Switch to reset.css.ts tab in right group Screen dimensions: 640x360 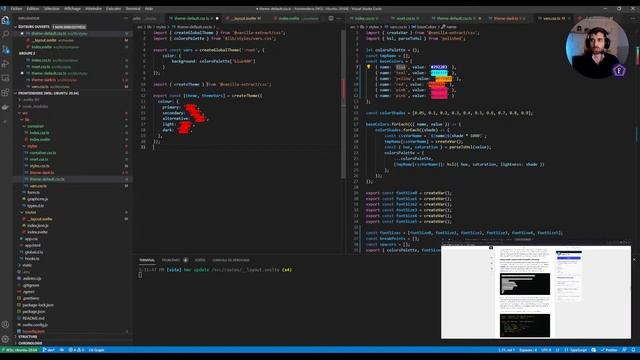coord(407,18)
